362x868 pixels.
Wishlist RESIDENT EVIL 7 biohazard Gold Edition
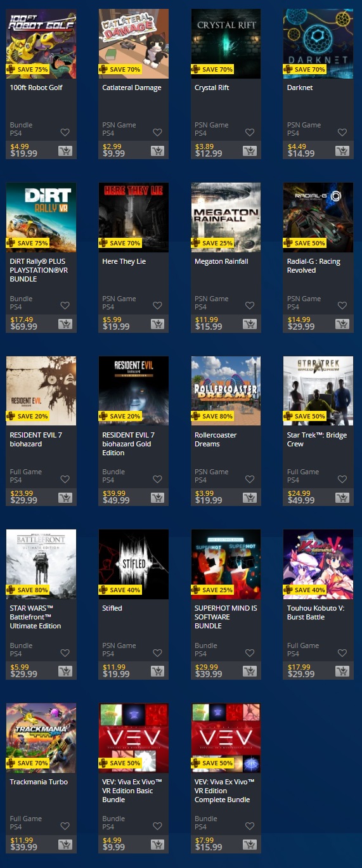tap(157, 479)
